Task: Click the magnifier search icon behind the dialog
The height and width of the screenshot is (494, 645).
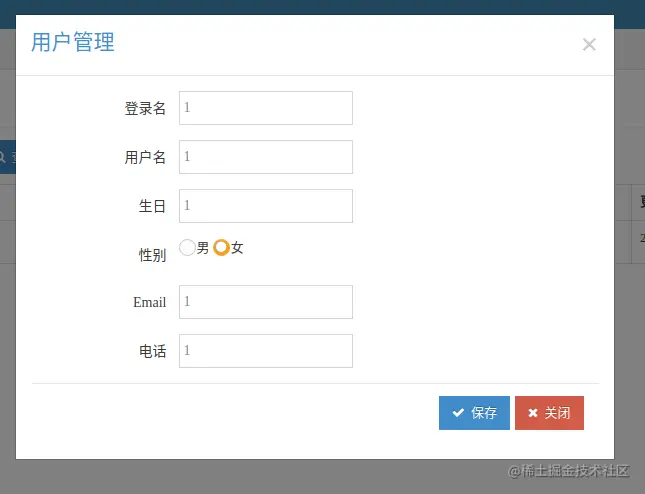Action: 2,157
